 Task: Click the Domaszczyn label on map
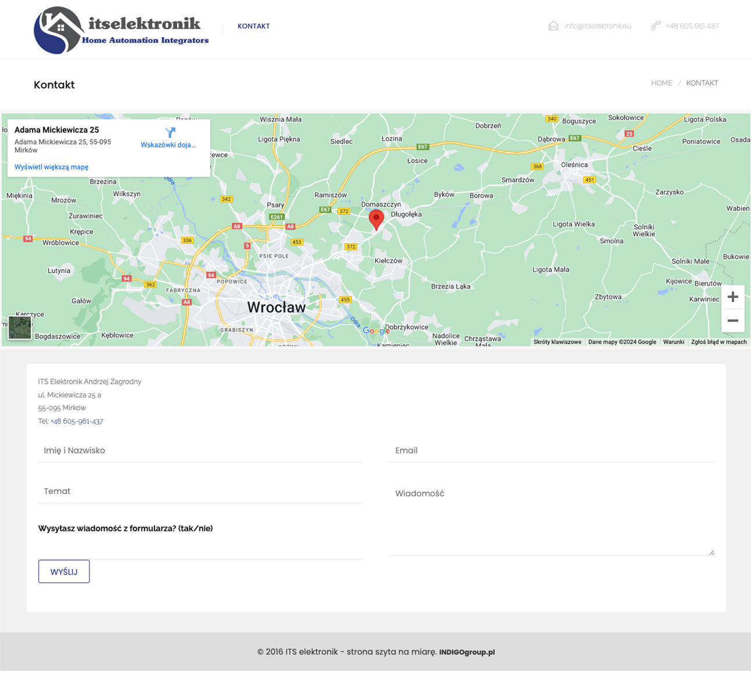(381, 204)
